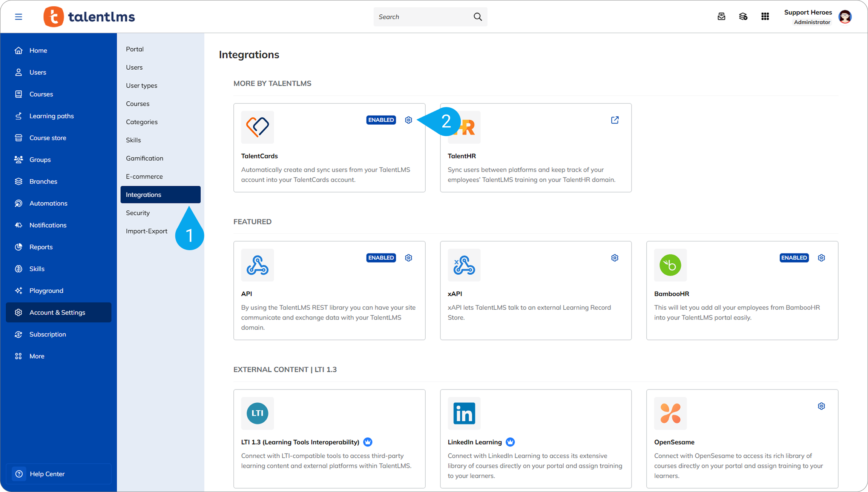This screenshot has height=492, width=868.
Task: Navigate to Branches
Action: coord(58,182)
